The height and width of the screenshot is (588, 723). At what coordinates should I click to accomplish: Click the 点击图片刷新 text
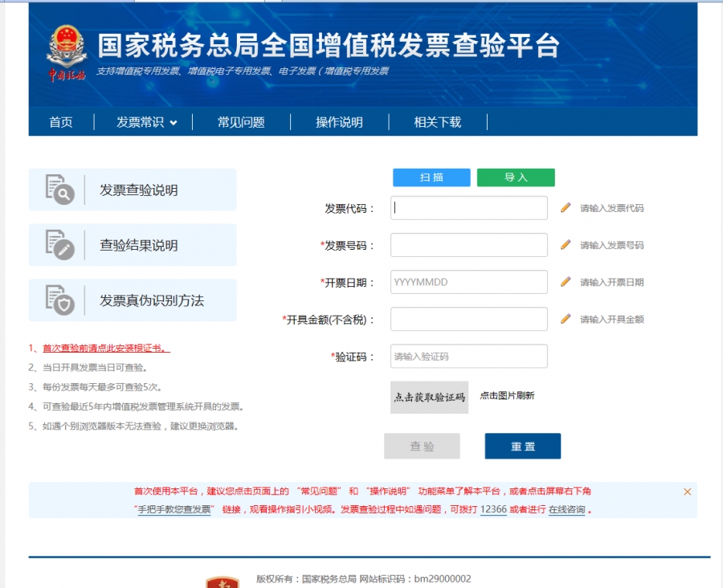point(507,396)
